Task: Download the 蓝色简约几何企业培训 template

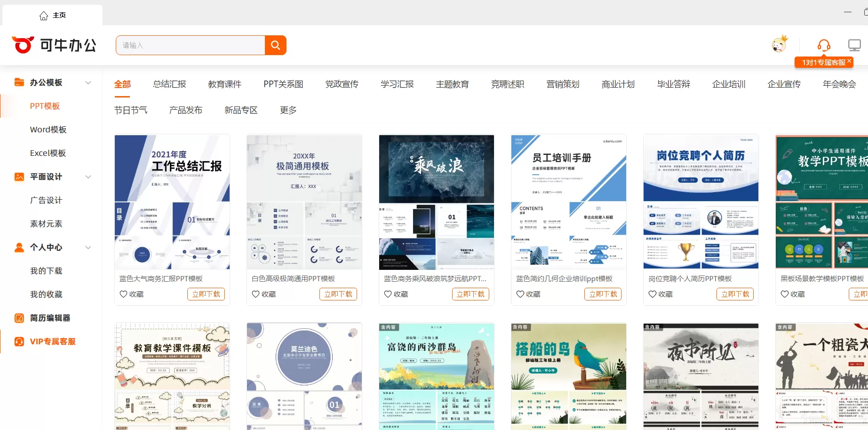Action: point(603,294)
